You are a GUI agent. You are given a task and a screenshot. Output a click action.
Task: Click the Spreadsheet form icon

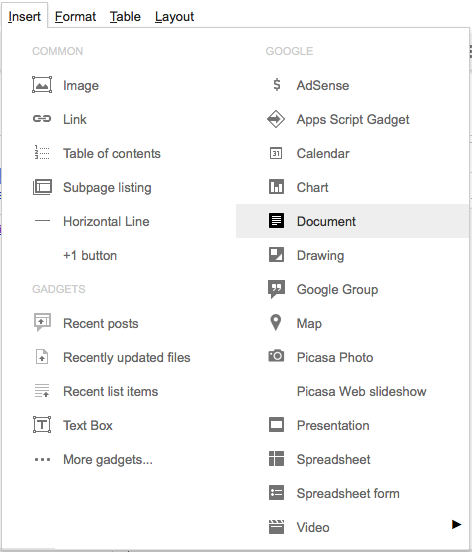pos(276,493)
